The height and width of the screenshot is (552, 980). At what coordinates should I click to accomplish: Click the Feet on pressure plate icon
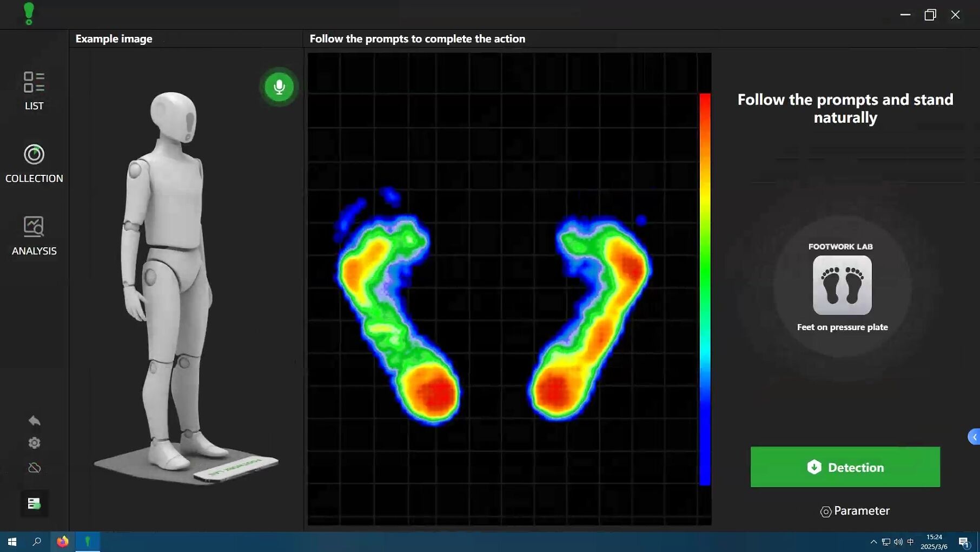point(842,285)
